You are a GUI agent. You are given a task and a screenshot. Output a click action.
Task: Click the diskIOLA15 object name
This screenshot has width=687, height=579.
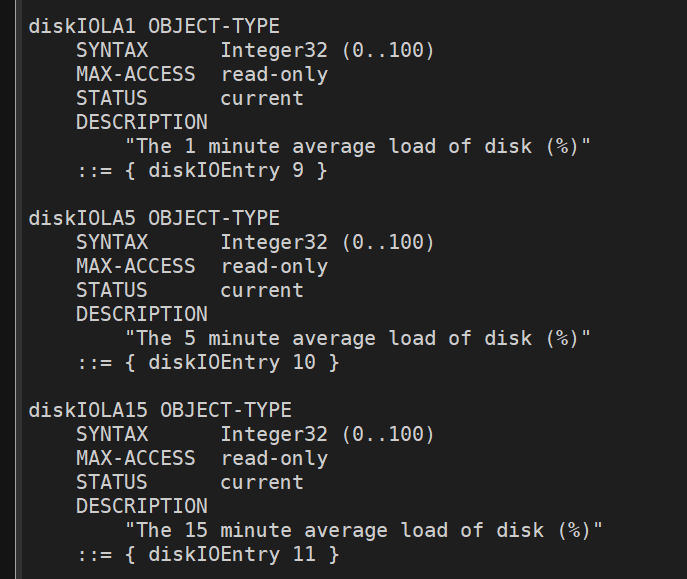coord(88,410)
